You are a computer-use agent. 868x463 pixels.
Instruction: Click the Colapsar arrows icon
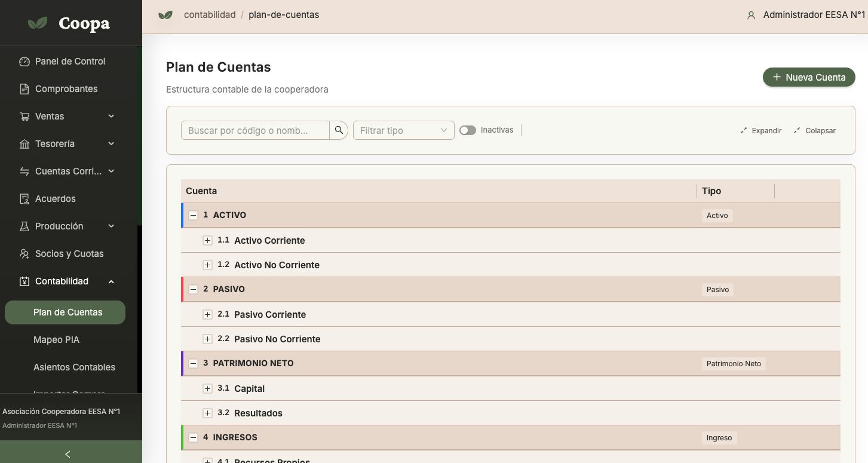798,130
